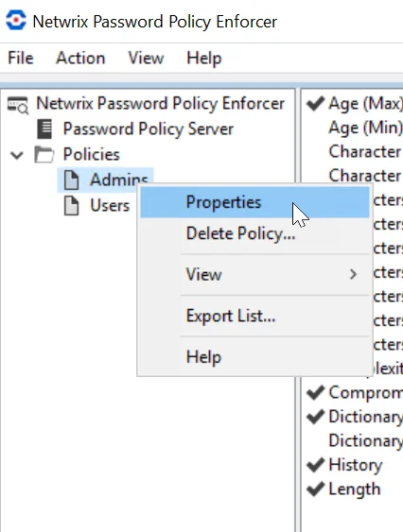
Task: Click the Password Policy Server icon
Action: pyautogui.click(x=44, y=129)
